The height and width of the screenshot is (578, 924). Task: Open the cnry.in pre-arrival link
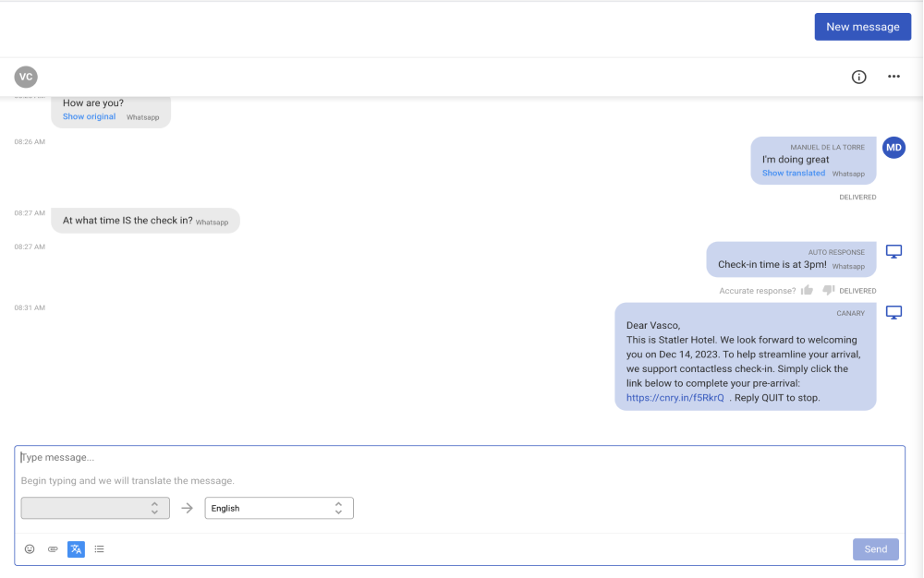tap(675, 398)
